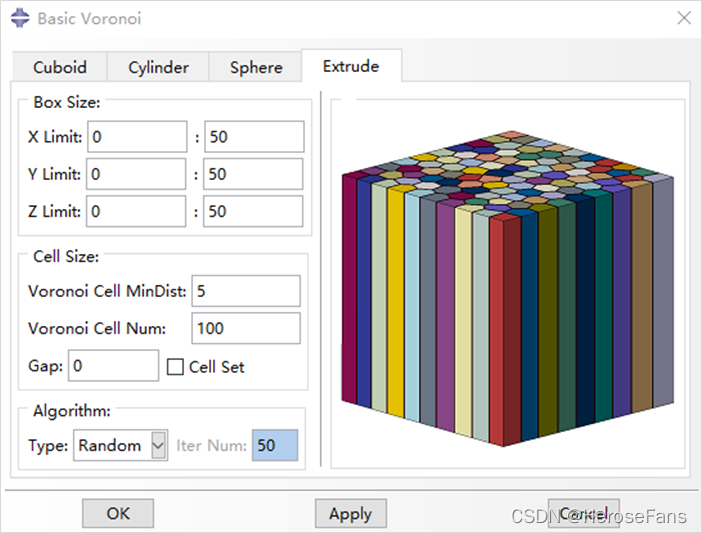Viewport: 702px width, 533px height.
Task: Click the X Limit maximum field
Action: pos(254,136)
